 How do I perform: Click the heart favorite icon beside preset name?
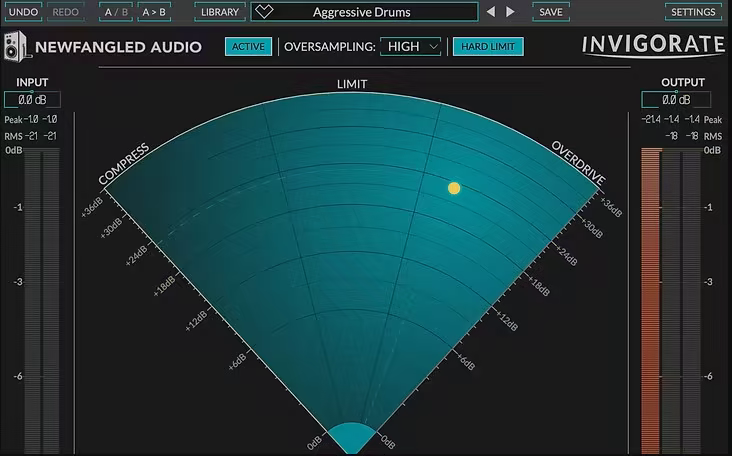tap(264, 12)
